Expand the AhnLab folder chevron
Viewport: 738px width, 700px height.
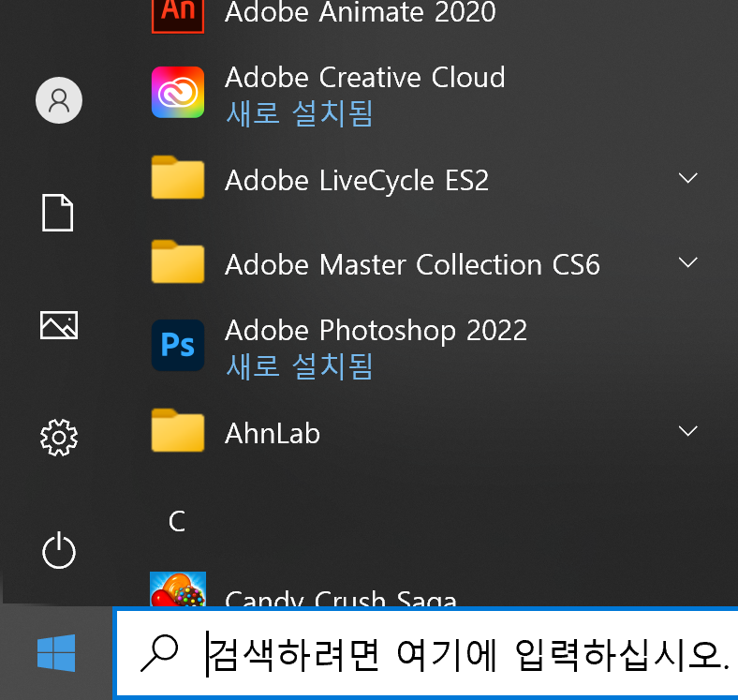688,431
